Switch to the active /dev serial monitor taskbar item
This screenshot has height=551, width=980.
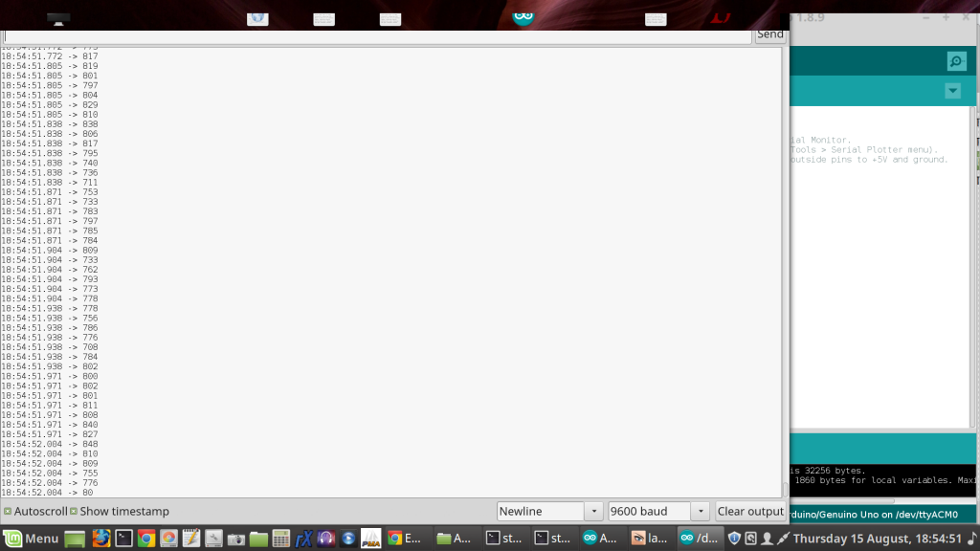tap(699, 539)
